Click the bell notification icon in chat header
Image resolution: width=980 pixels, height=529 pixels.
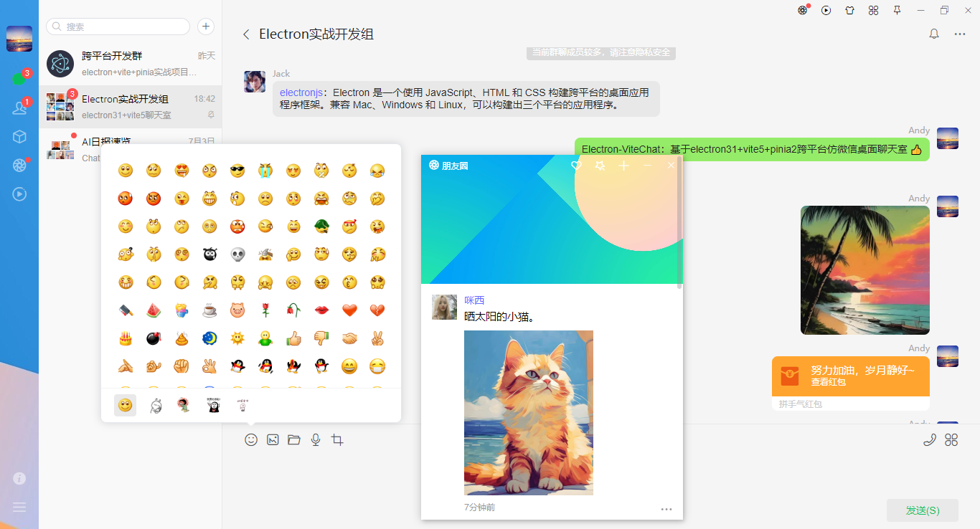(x=933, y=33)
